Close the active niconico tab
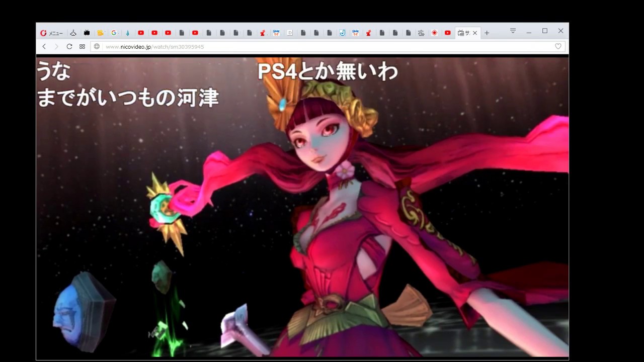Screen dimensions: 644x362 click(x=474, y=33)
